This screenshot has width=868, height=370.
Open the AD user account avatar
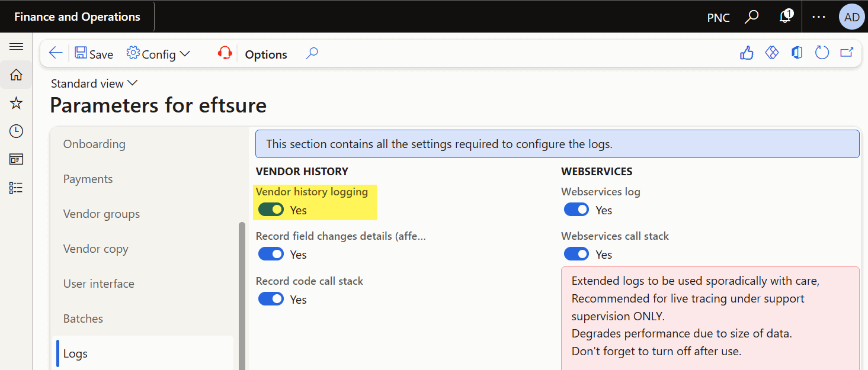pyautogui.click(x=852, y=17)
